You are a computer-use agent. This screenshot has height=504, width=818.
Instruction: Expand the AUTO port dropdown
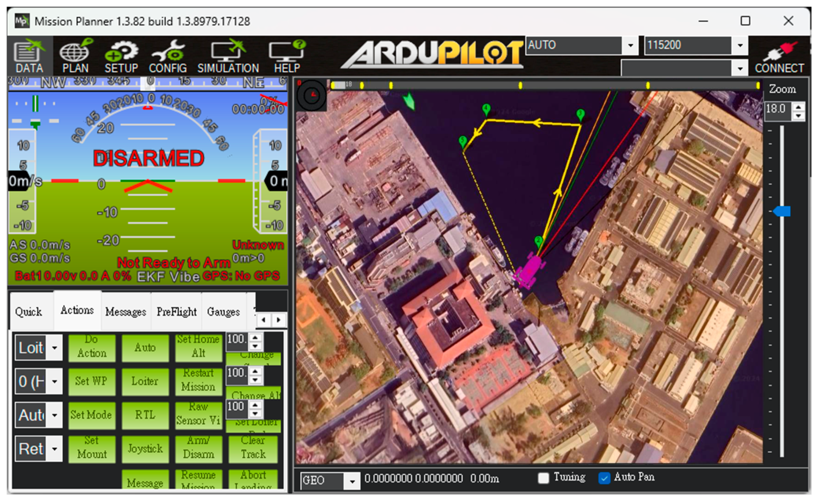(630, 45)
